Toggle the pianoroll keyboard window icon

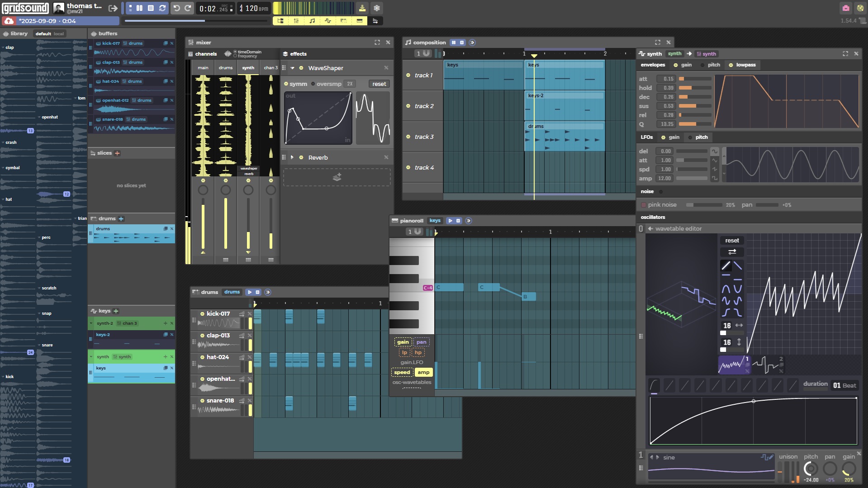(x=360, y=21)
